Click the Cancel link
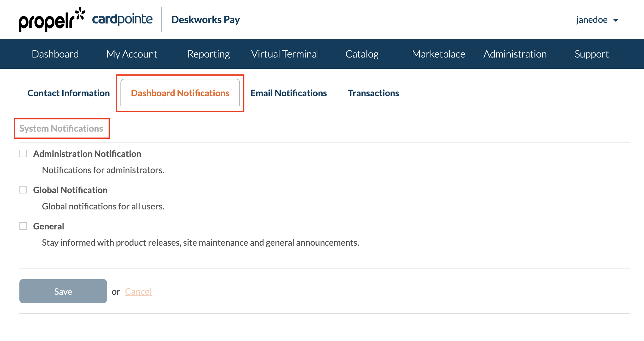644x341 pixels. (138, 292)
